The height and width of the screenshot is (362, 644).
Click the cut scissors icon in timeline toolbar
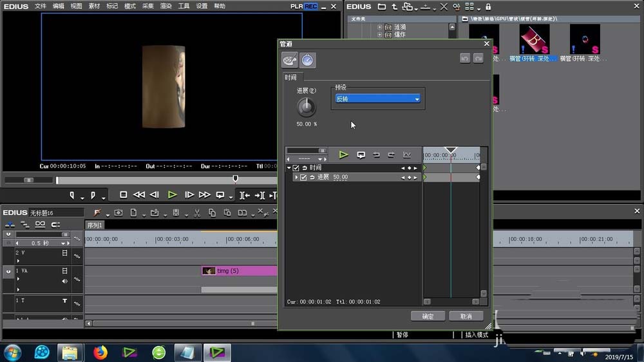(x=196, y=213)
